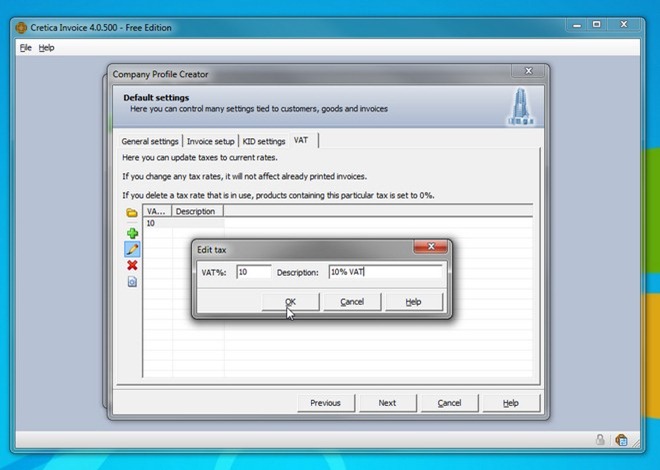Click the Description column header in the tax table
The width and height of the screenshot is (660, 470).
point(197,211)
